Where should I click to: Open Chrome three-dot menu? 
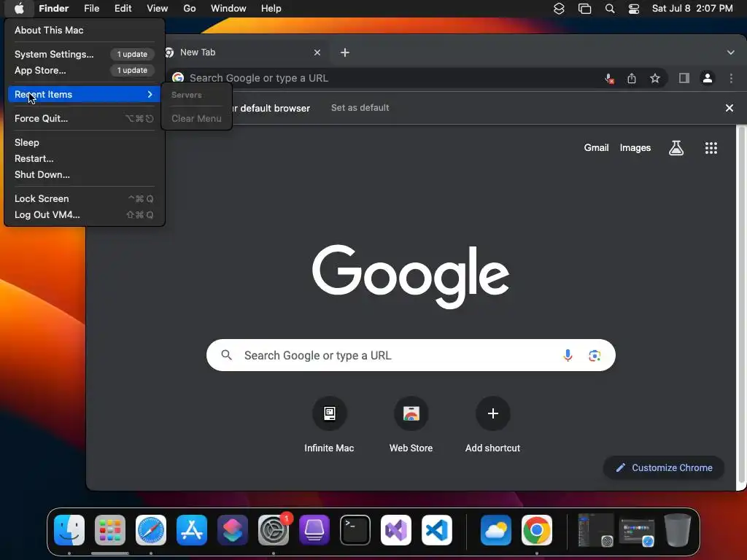(731, 78)
